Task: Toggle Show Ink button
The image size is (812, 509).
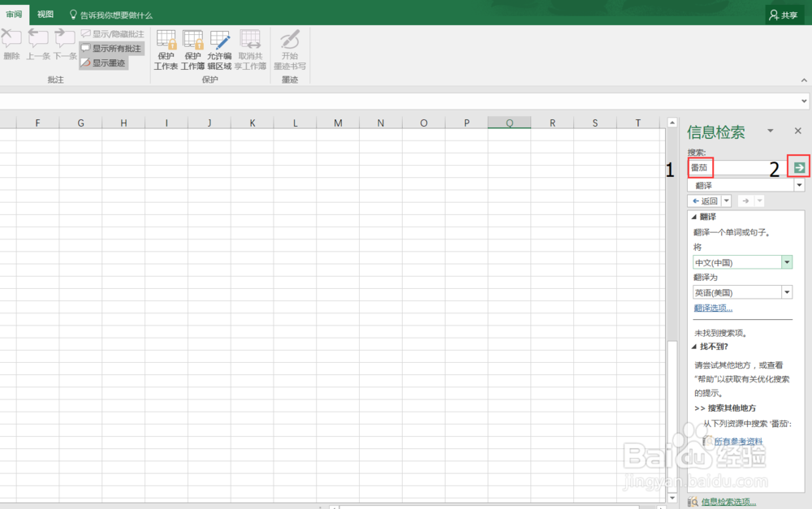Action: point(104,63)
